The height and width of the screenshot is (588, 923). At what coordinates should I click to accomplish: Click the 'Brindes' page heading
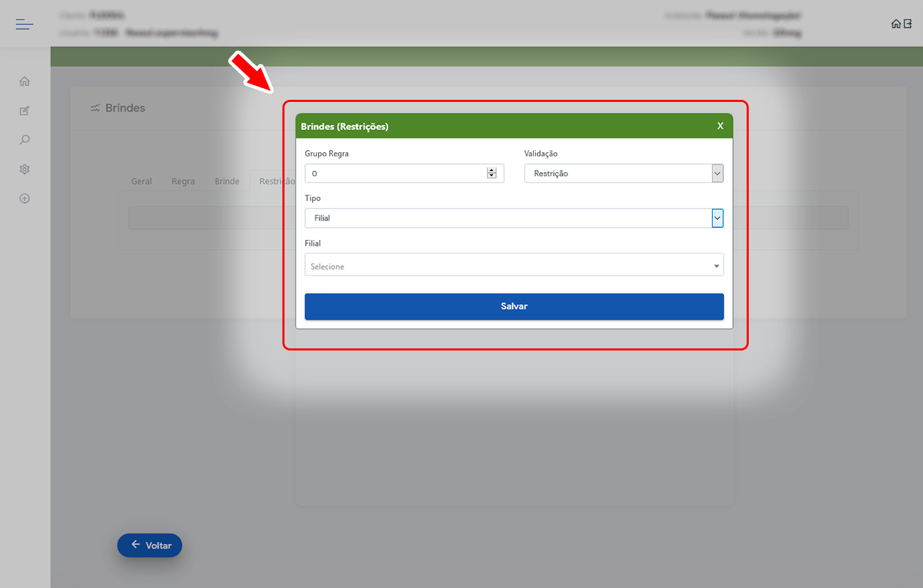pos(125,108)
